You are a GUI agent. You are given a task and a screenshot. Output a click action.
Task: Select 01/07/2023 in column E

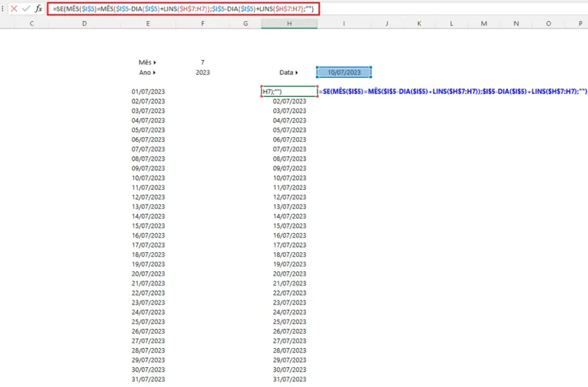pyautogui.click(x=148, y=91)
